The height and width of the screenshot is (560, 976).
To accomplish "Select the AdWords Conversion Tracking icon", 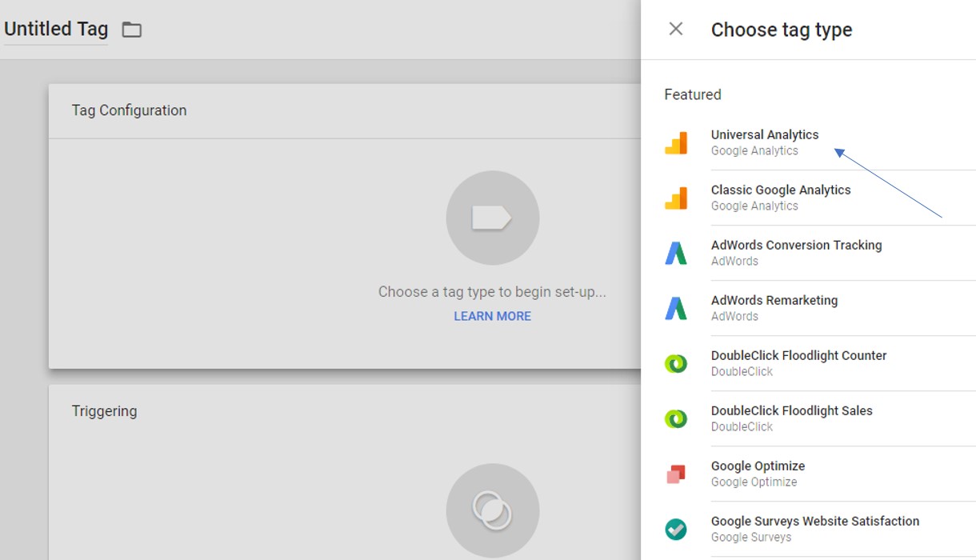I will point(676,253).
